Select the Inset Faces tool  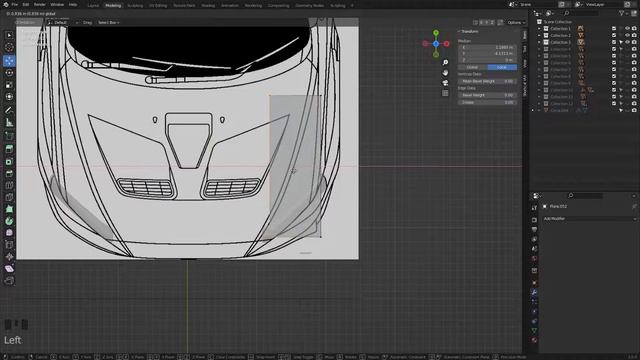(9, 162)
